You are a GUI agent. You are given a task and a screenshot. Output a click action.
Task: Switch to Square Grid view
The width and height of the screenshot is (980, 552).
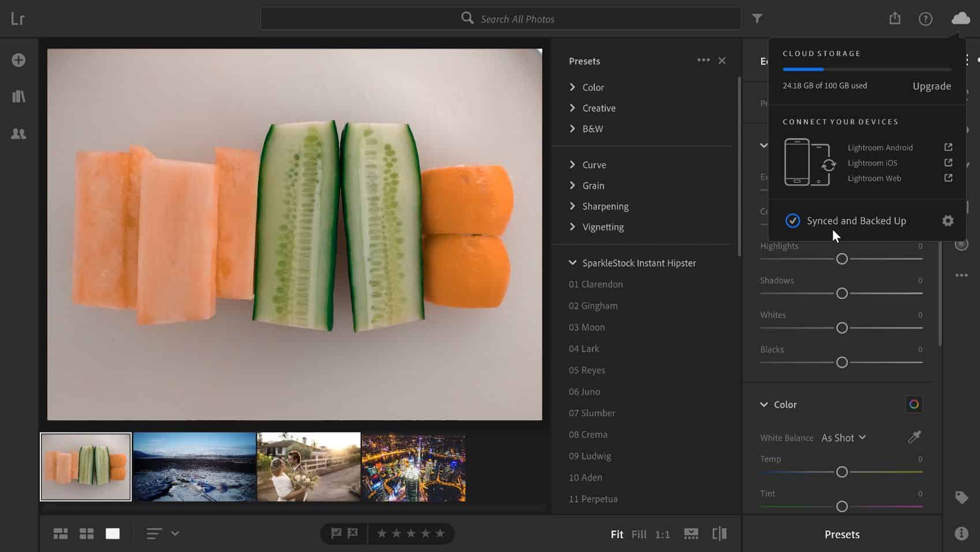click(x=87, y=534)
